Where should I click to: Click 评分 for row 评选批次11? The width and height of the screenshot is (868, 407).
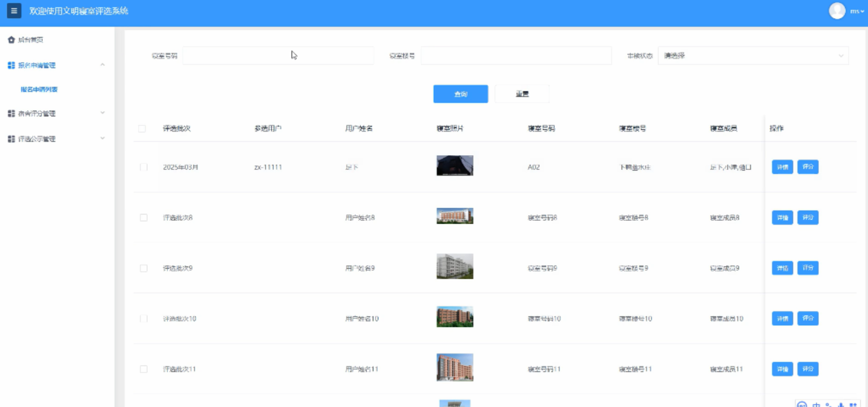[808, 369]
